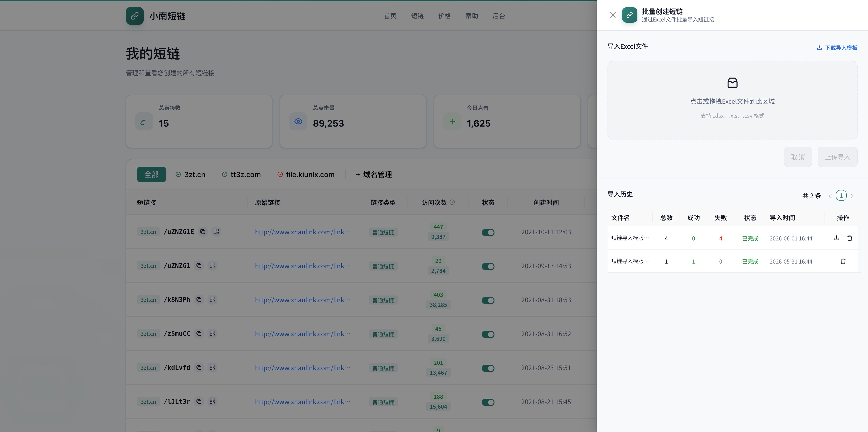Show QR code for /kdLvfd
868x432 pixels.
tap(212, 367)
